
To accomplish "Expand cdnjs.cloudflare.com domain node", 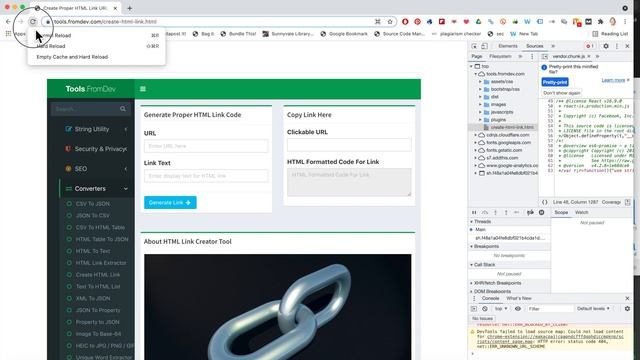I will pyautogui.click(x=476, y=135).
